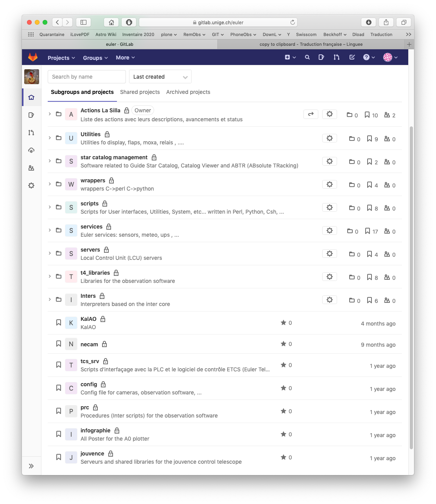Expand the services subgroup tree
This screenshot has width=436, height=504.
(x=50, y=230)
